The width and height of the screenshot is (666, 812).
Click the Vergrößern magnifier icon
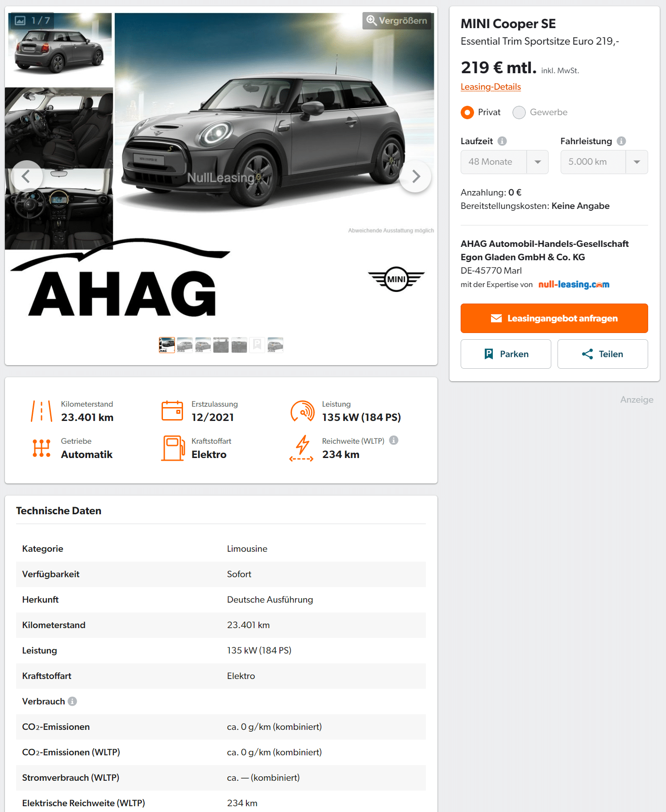[x=371, y=21]
